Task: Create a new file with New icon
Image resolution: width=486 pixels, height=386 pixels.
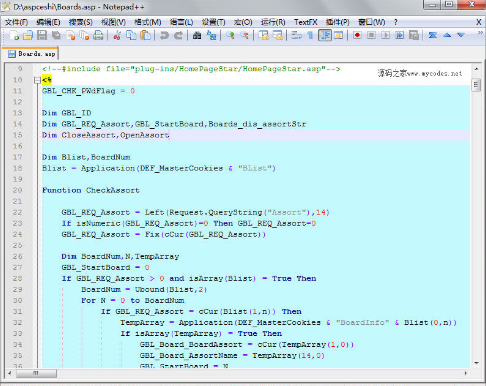Action: [x=14, y=35]
